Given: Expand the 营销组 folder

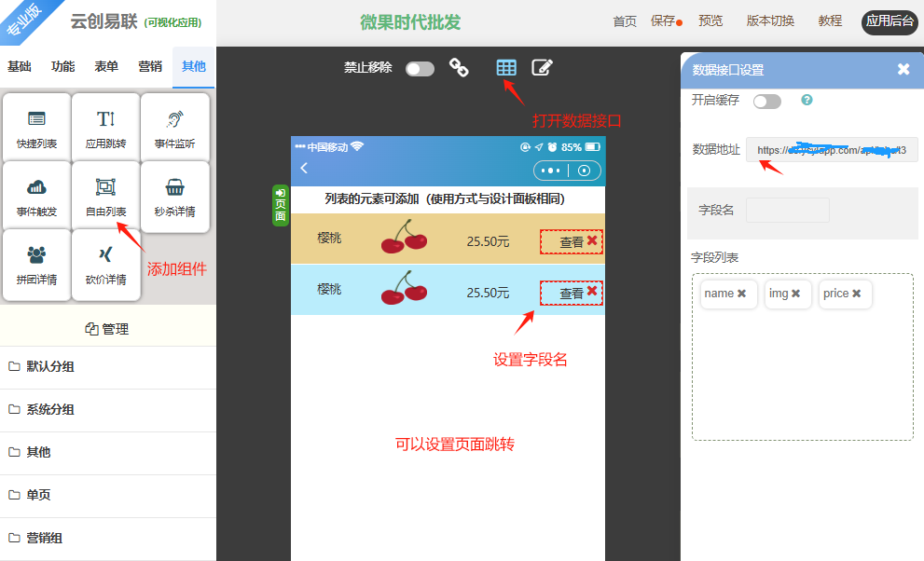Looking at the screenshot, I should coord(45,538).
